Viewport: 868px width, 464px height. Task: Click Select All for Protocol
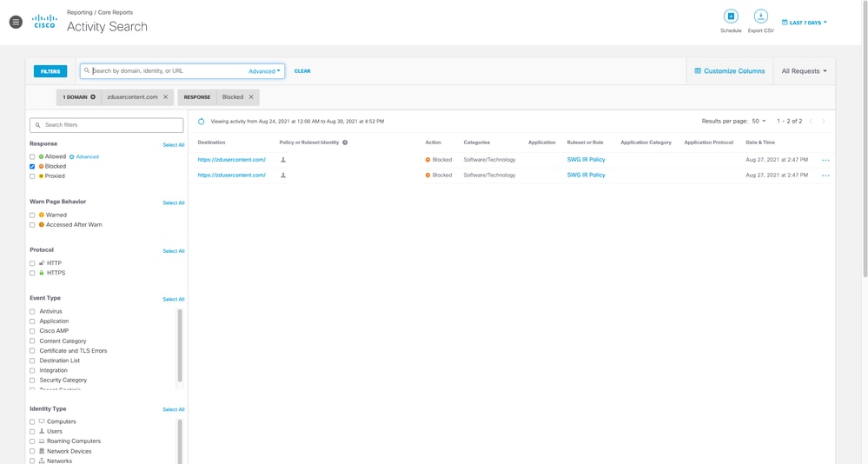[173, 251]
